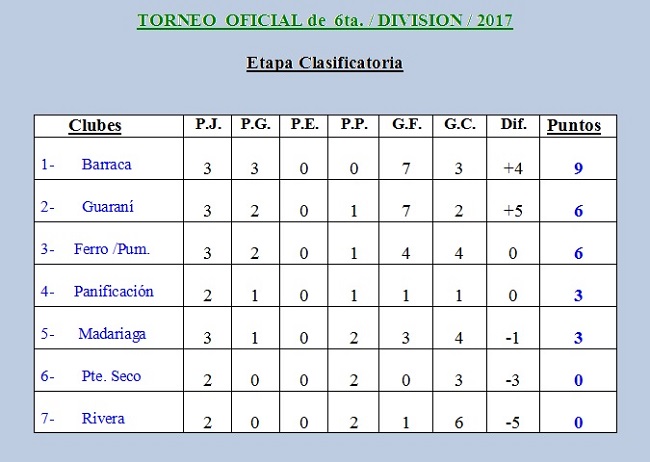
Task: Click the P.G. column header
Action: (x=255, y=125)
